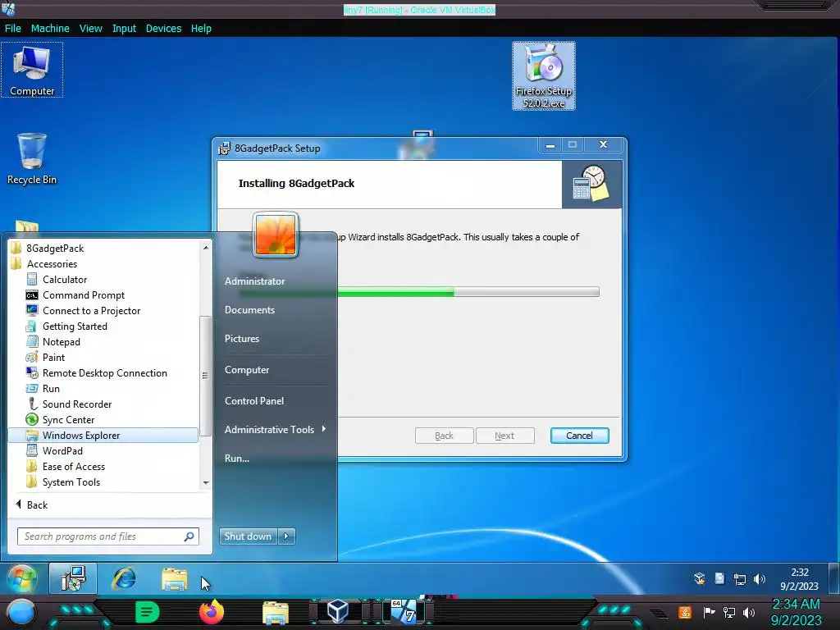
Task: Open the Recycle Bin desktop icon
Action: (x=32, y=158)
